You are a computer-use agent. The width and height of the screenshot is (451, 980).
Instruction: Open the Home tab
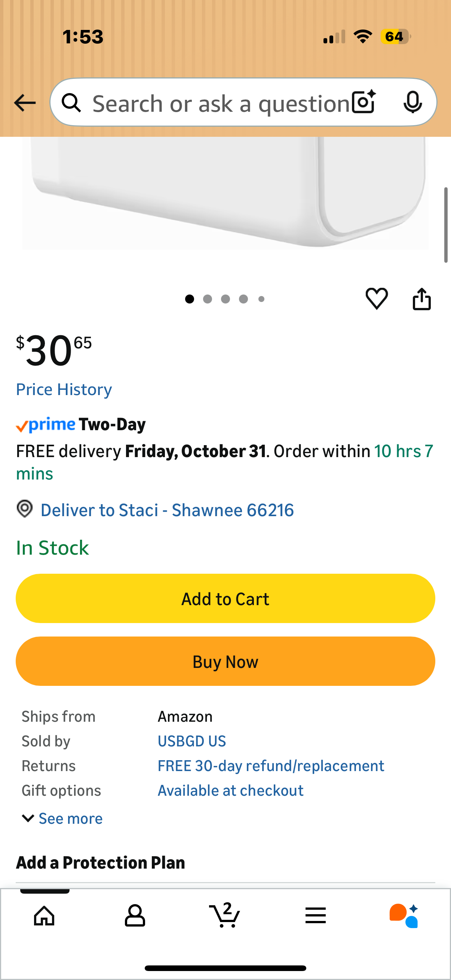coord(45,915)
